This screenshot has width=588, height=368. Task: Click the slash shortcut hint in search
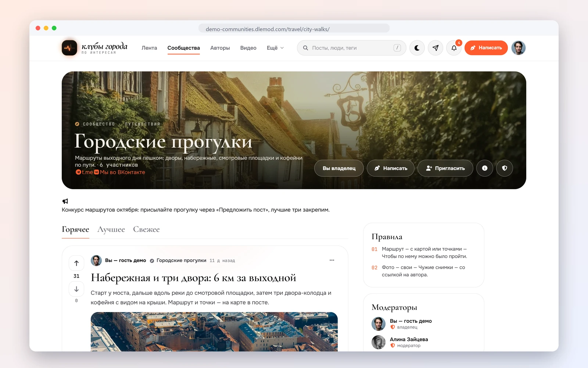[397, 48]
